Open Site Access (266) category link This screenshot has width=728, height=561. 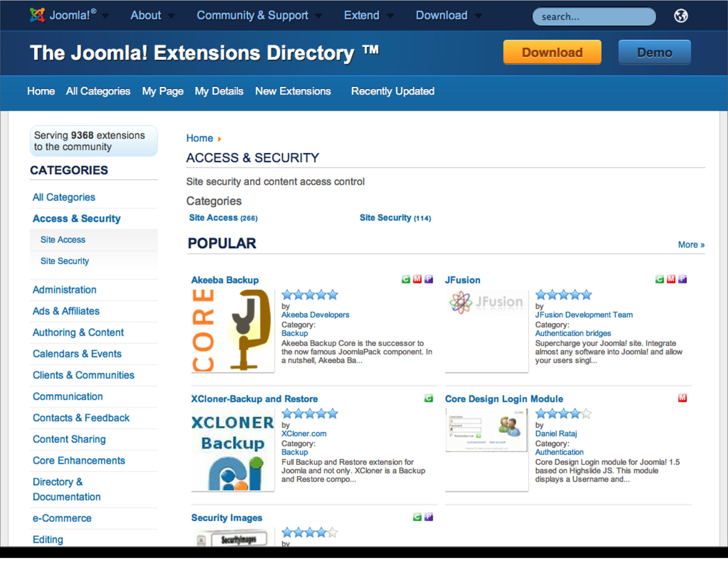tap(223, 218)
